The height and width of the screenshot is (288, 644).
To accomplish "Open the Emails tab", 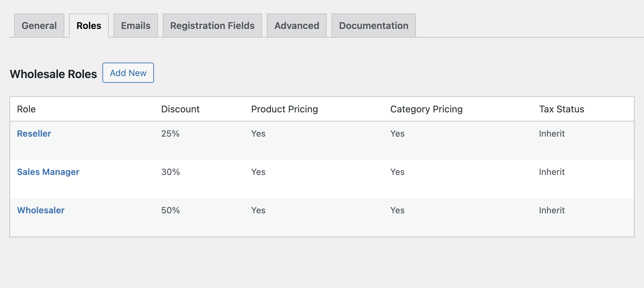I will (135, 26).
